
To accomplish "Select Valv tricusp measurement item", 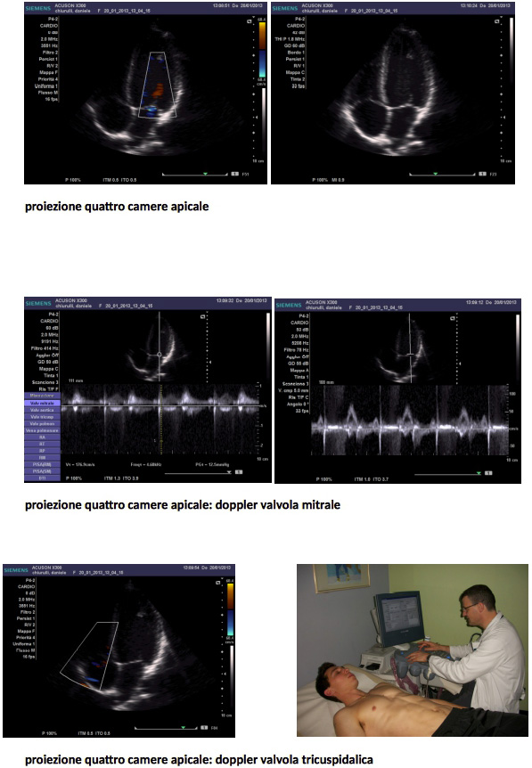I will (x=42, y=417).
